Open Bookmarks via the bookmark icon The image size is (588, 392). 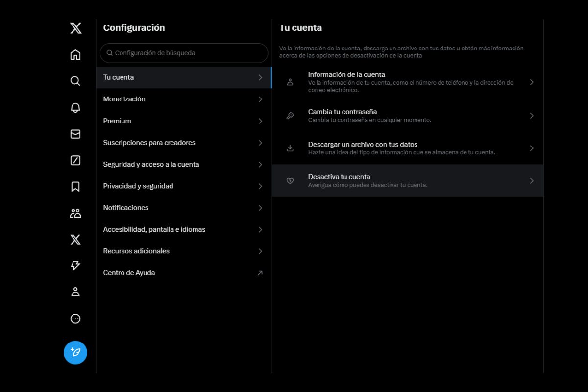tap(75, 187)
